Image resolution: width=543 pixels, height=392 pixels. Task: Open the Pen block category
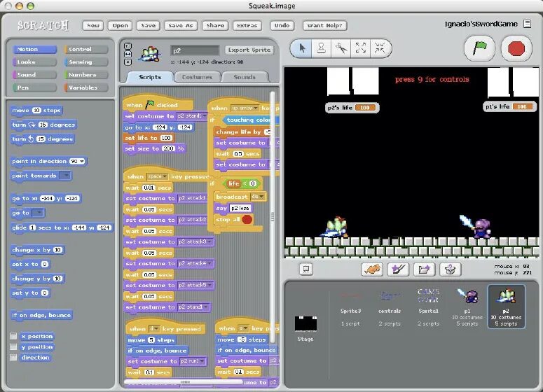point(34,87)
